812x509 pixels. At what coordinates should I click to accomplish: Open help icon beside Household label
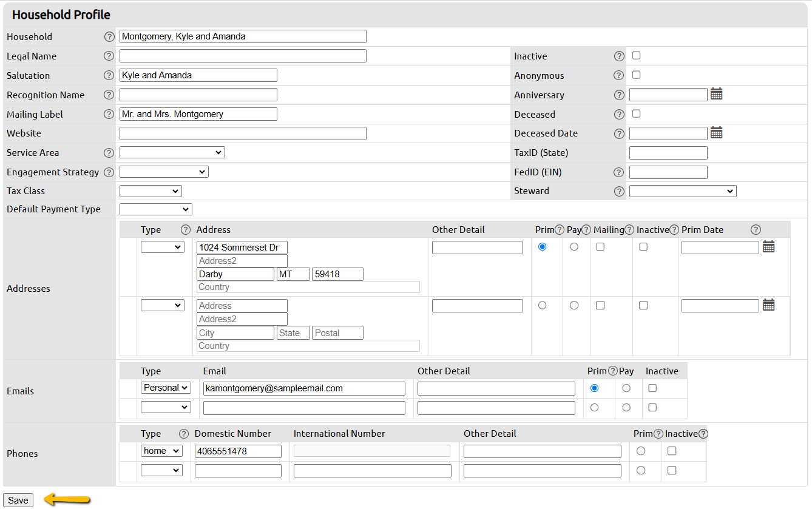coord(109,36)
